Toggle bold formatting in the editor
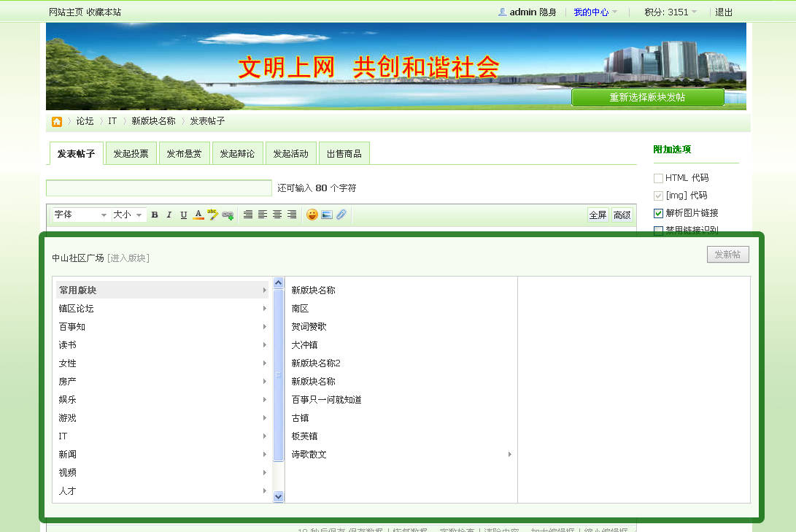796x532 pixels. click(155, 214)
